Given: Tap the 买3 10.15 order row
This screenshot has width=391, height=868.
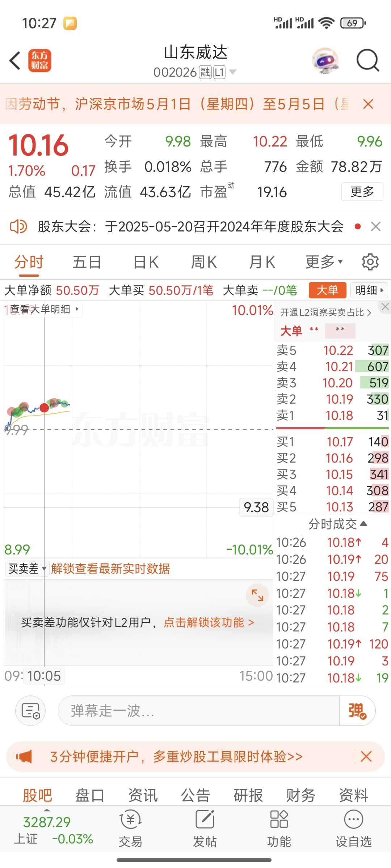Looking at the screenshot, I should click(x=332, y=474).
